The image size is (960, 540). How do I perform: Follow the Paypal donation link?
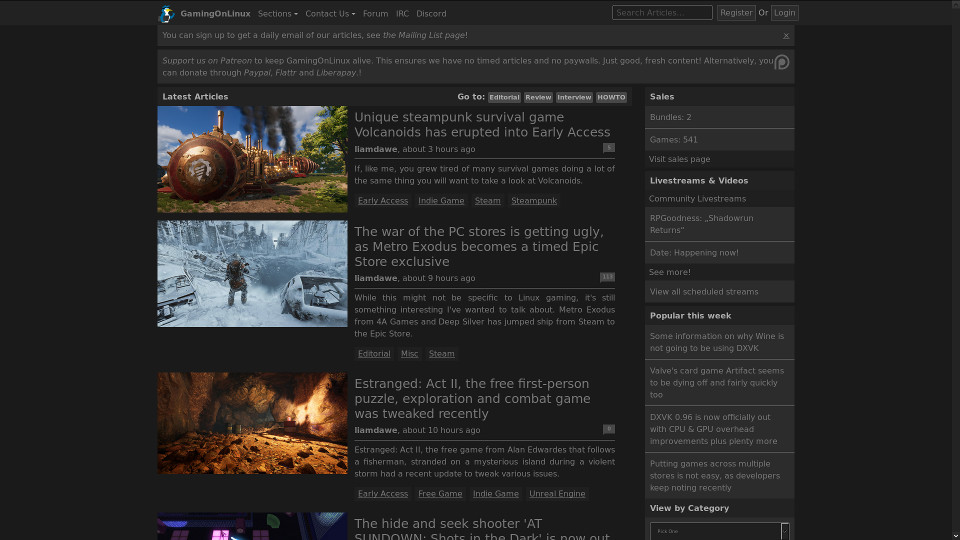click(x=257, y=73)
